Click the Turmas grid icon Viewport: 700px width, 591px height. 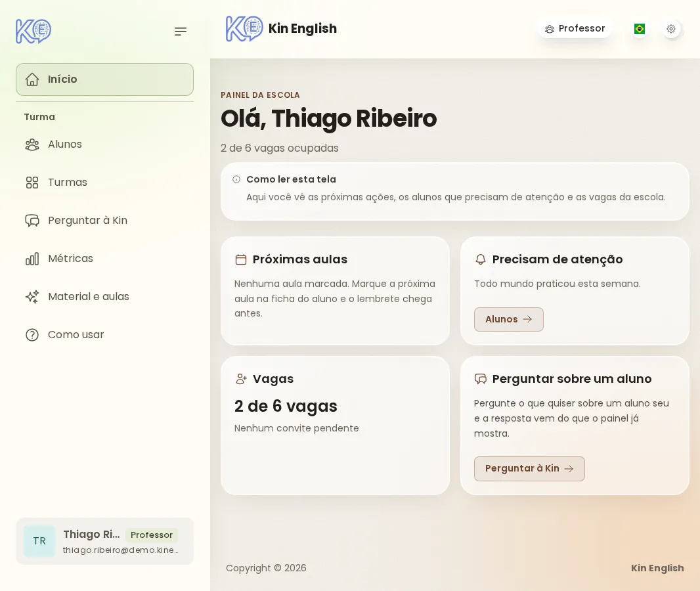32,183
